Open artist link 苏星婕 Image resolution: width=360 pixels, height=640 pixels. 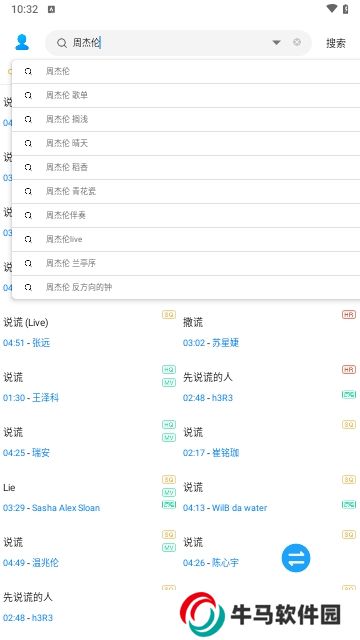point(225,343)
